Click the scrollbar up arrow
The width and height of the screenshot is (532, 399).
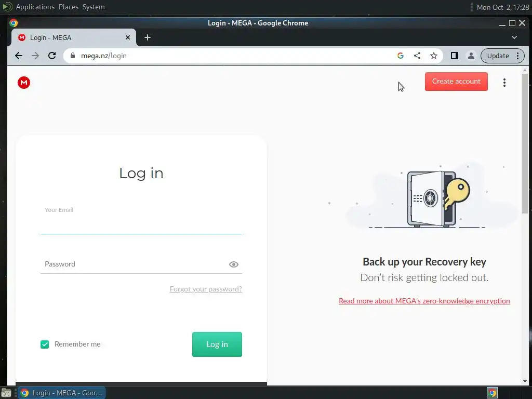tap(525, 70)
